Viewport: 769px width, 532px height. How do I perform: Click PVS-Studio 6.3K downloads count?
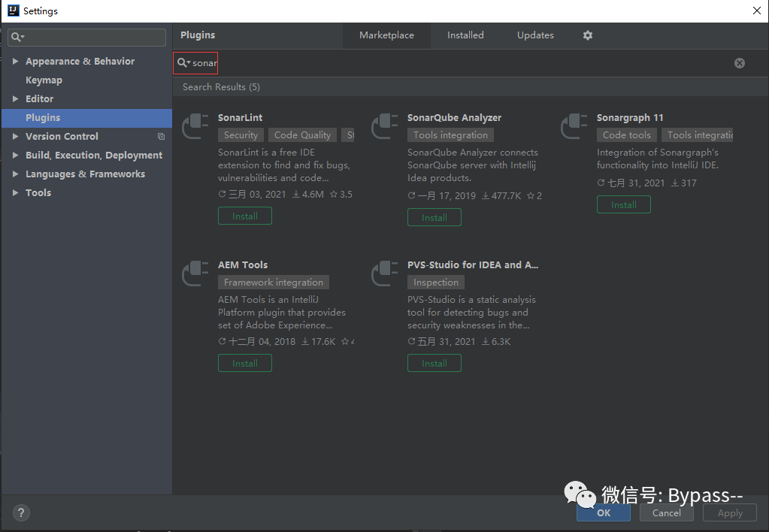coord(496,341)
